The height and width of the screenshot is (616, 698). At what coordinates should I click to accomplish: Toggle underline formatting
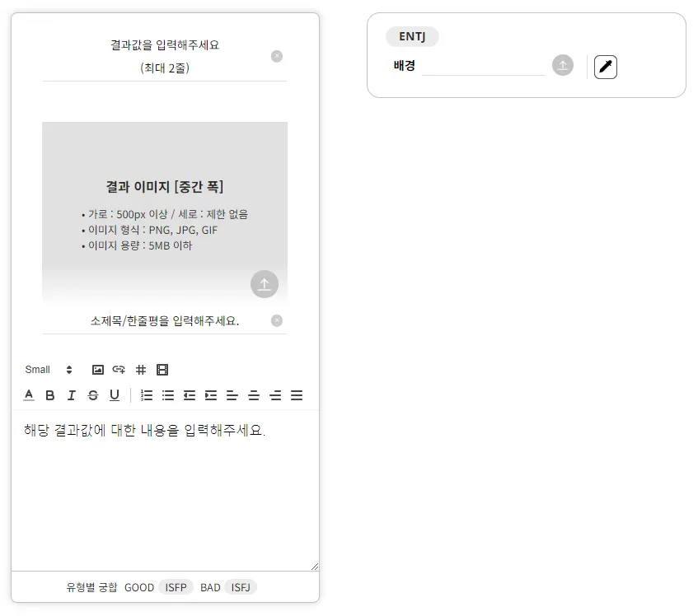tap(115, 395)
